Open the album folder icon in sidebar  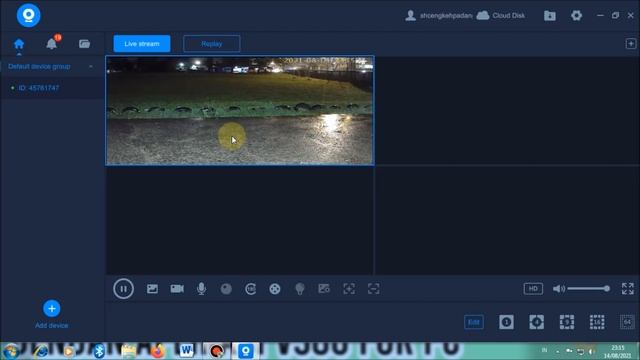click(x=84, y=44)
